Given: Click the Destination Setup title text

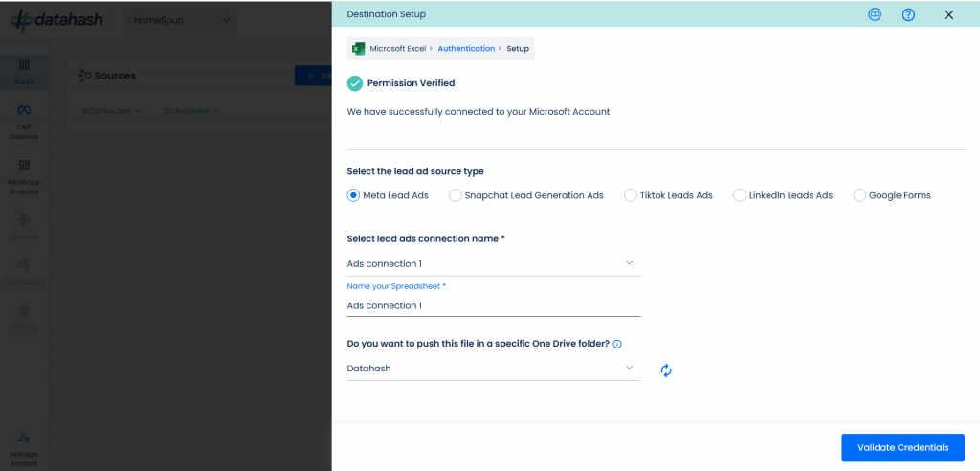Looking at the screenshot, I should coord(387,14).
